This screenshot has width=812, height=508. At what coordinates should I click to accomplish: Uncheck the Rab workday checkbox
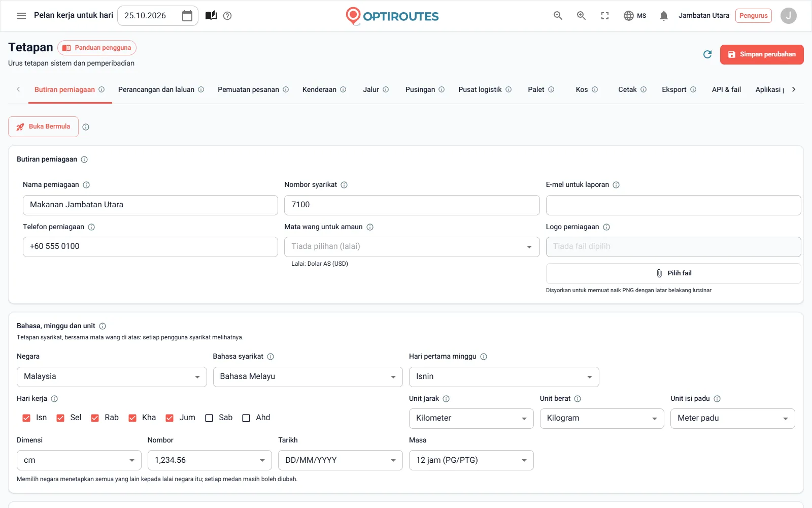point(95,418)
